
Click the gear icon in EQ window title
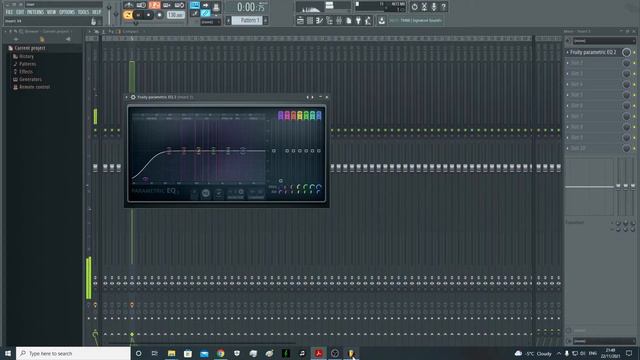coord(133,97)
